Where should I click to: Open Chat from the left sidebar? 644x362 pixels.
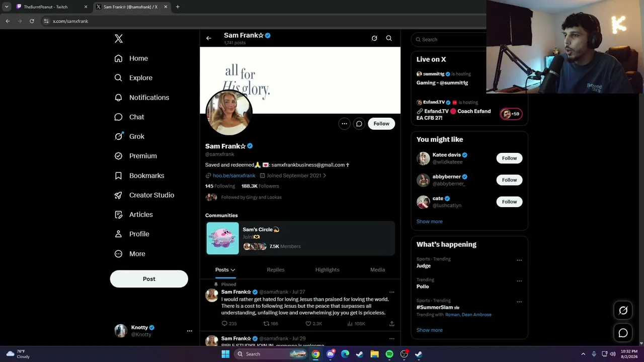pos(129,117)
